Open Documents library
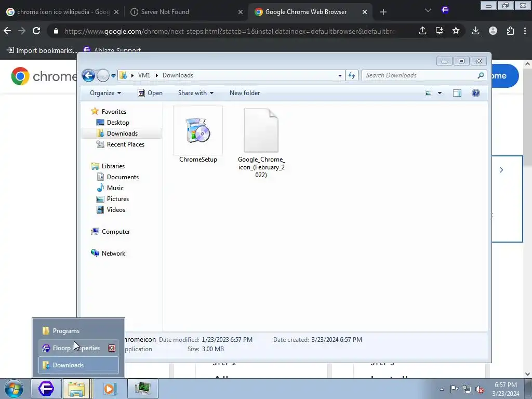The height and width of the screenshot is (399, 532). [x=118, y=177]
